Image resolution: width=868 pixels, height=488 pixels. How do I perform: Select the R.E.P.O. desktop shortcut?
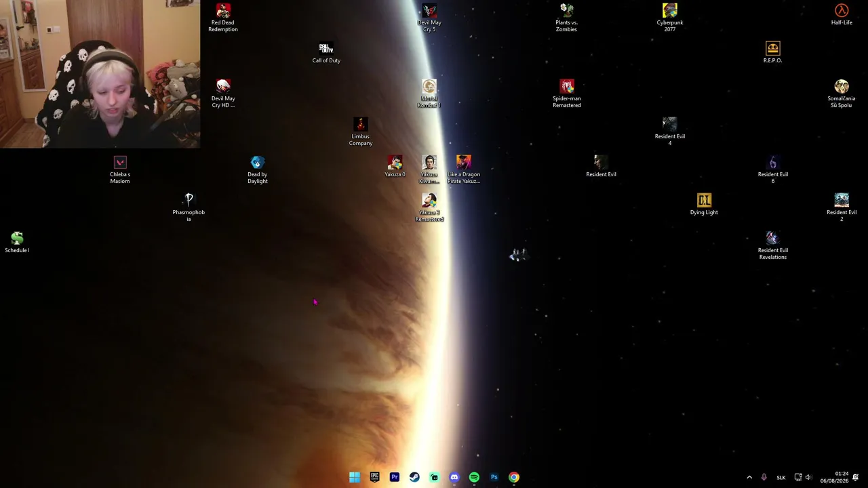tap(772, 52)
